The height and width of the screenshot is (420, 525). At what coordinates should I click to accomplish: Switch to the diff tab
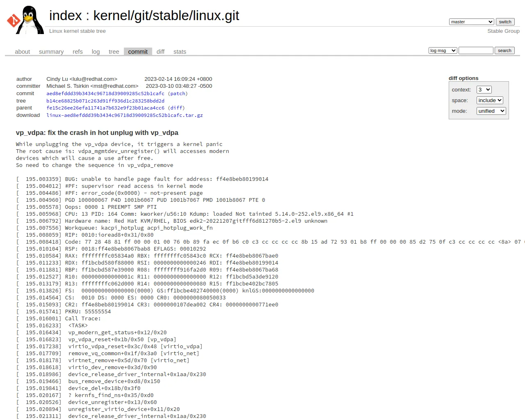[160, 52]
